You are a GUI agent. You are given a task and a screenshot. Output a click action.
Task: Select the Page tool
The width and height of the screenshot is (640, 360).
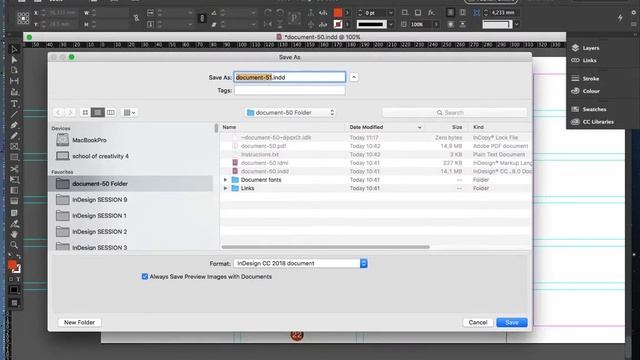point(14,70)
